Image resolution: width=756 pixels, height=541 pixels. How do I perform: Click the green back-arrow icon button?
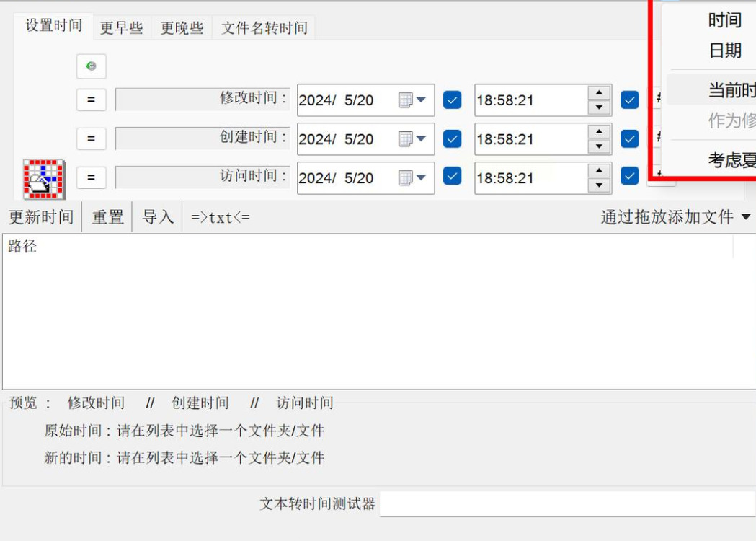click(91, 66)
